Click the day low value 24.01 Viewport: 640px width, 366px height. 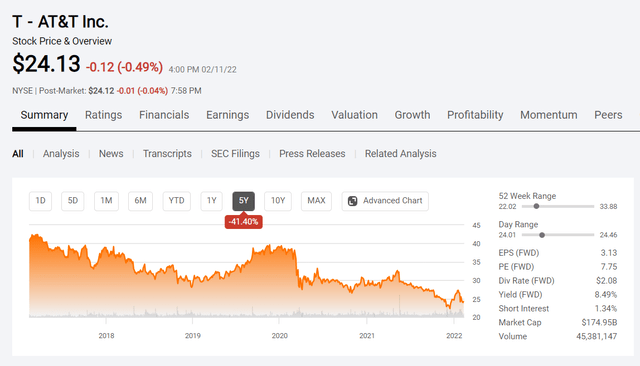(x=507, y=235)
